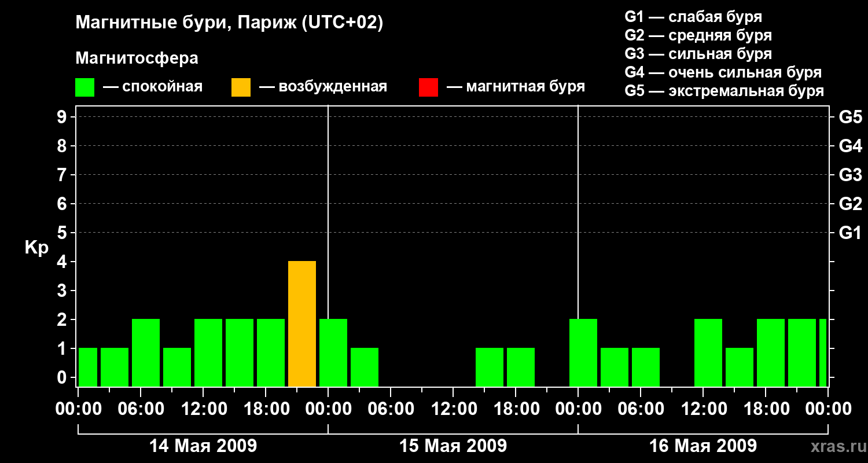868x463 pixels.
Task: Click the 'G5 — экстремальная буря' legend text
Action: coord(724,91)
